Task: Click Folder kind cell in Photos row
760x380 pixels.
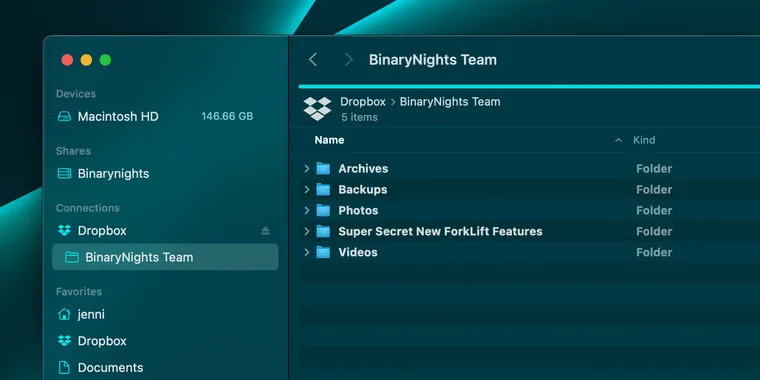Action: [654, 210]
